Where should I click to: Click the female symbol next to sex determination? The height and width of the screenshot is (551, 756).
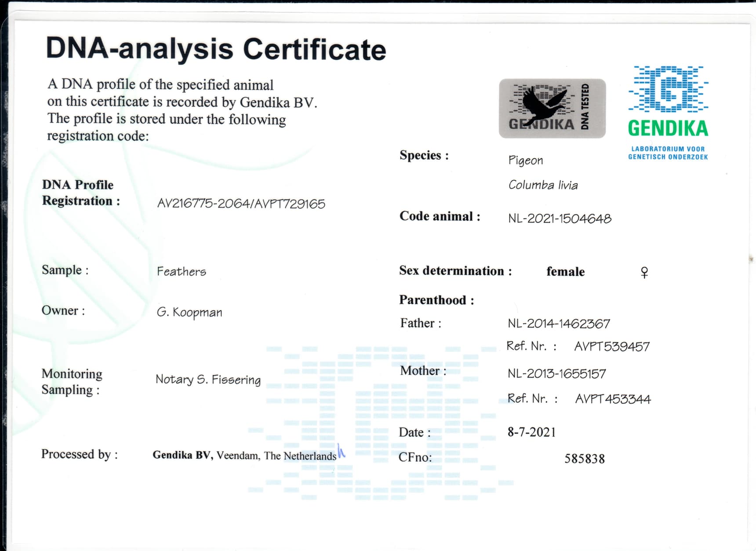(x=644, y=273)
